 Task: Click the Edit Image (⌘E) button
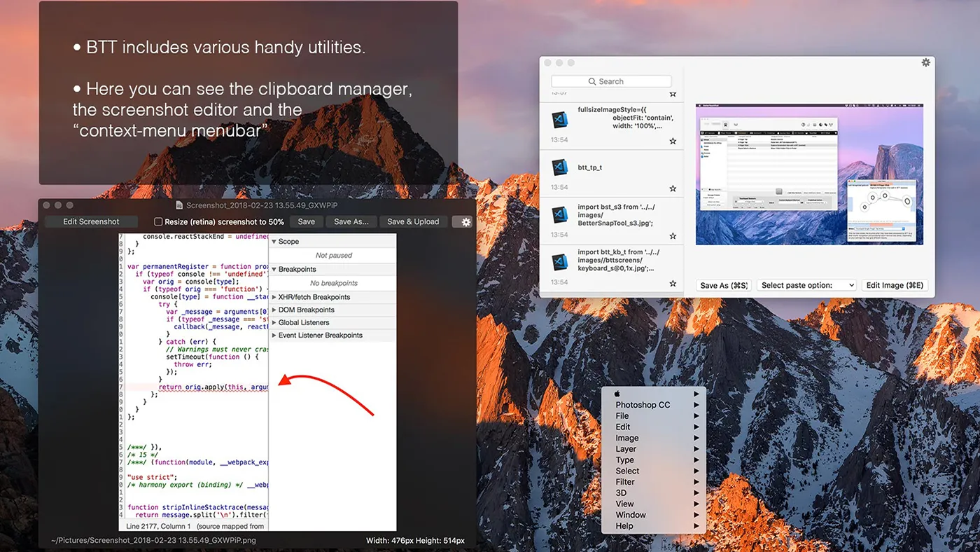click(x=895, y=285)
